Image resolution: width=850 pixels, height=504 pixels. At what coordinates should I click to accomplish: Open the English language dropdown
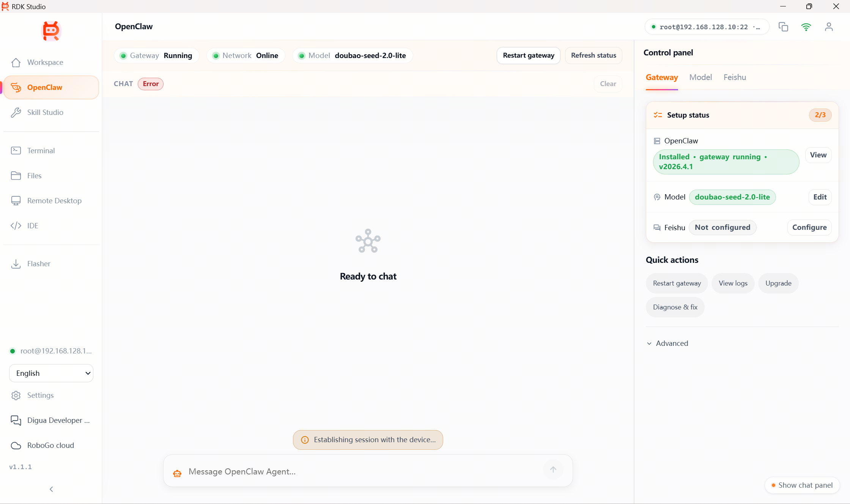pos(51,373)
